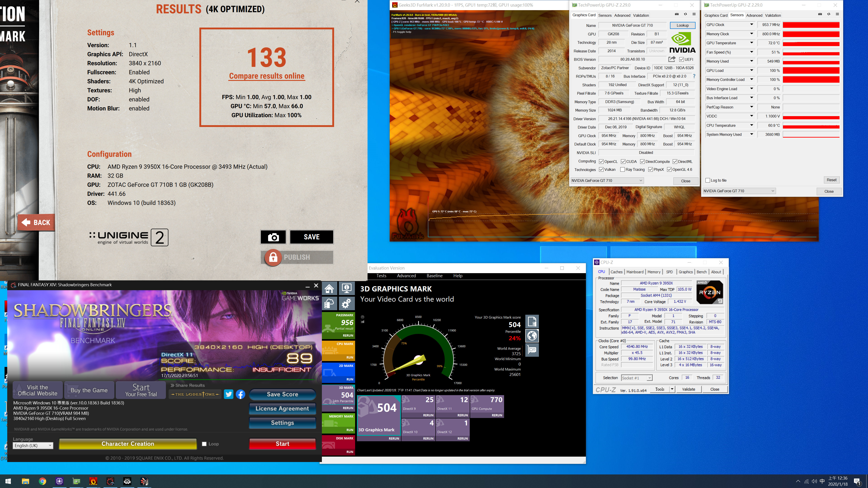Rerun DirectX 11 test tile
The width and height of the screenshot is (868, 488).
(452, 407)
